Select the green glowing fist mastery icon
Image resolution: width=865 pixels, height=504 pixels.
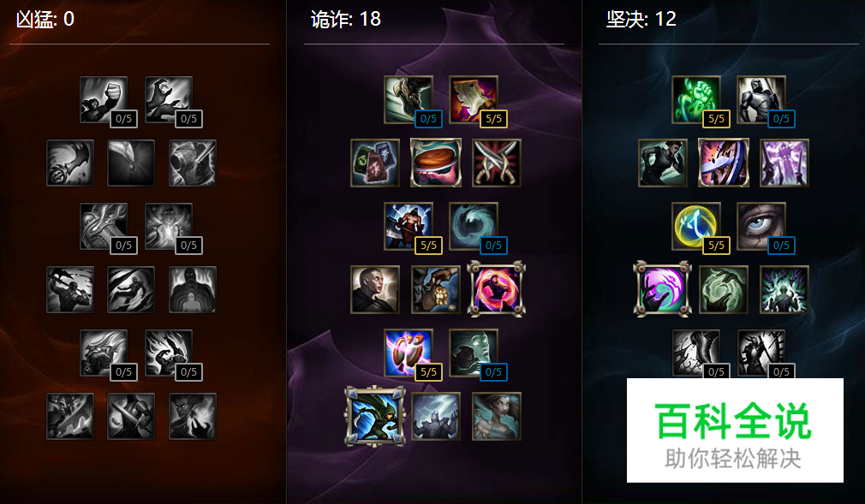(x=695, y=99)
